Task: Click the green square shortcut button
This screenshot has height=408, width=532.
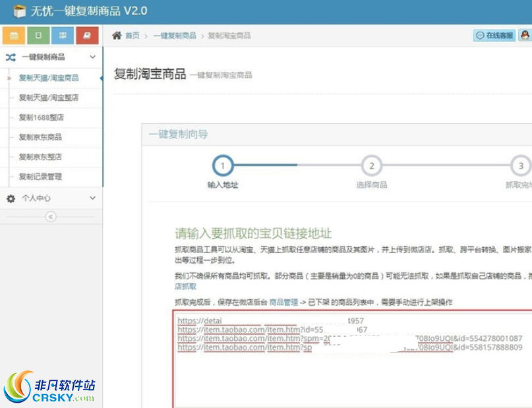Action: [38, 36]
